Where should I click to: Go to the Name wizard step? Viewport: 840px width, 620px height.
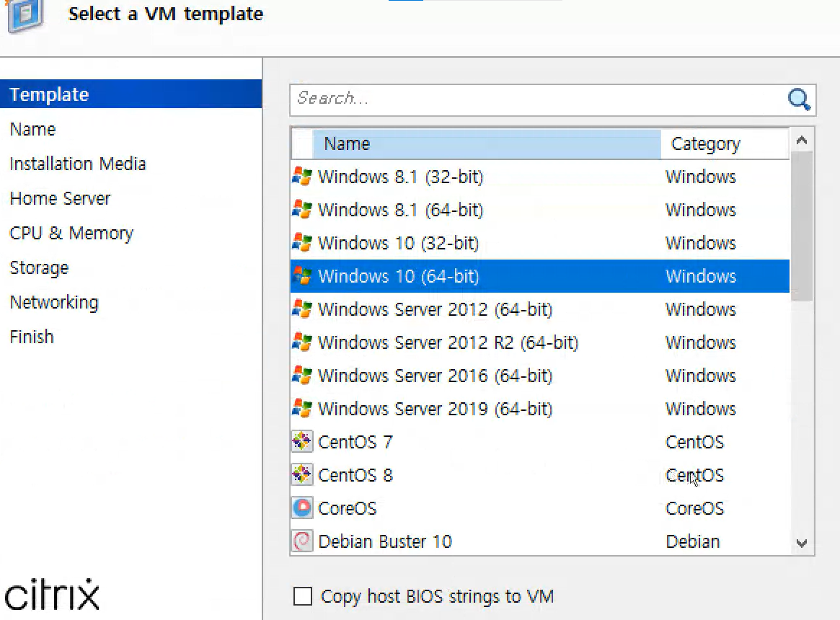(32, 129)
